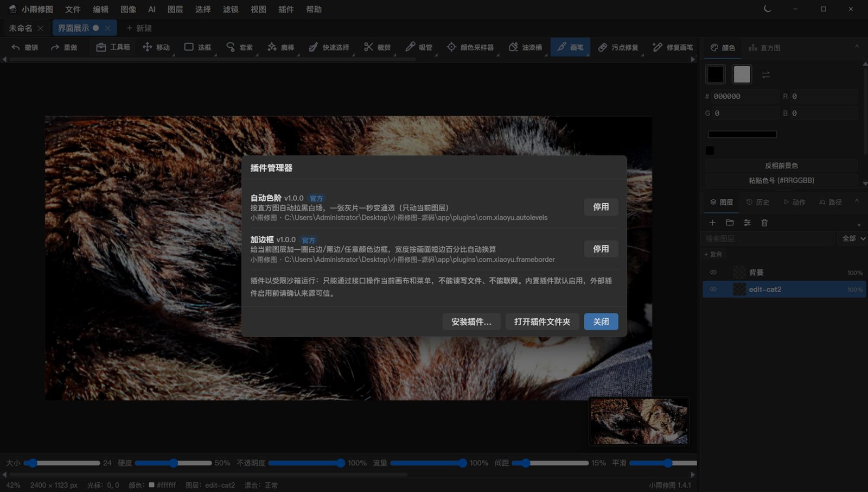Select the 吸管 eyedropper tool
This screenshot has height=492, width=868.
[x=419, y=47]
